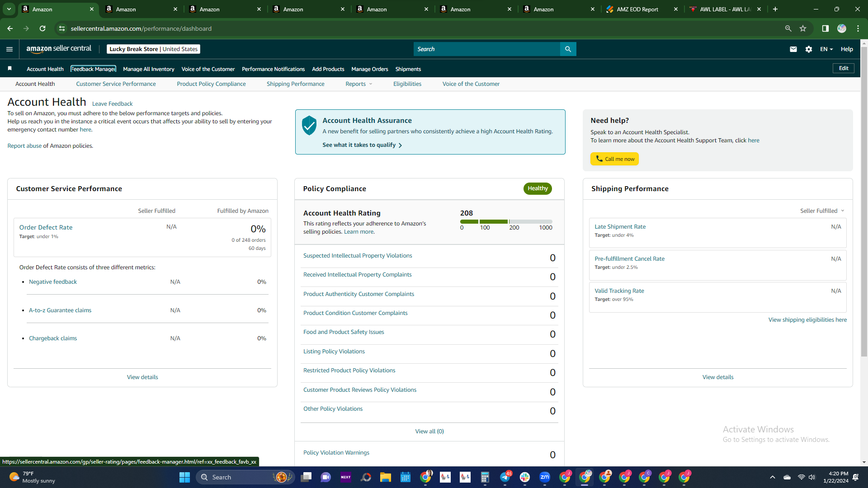
Task: Open the browser side panel icon
Action: (825, 28)
